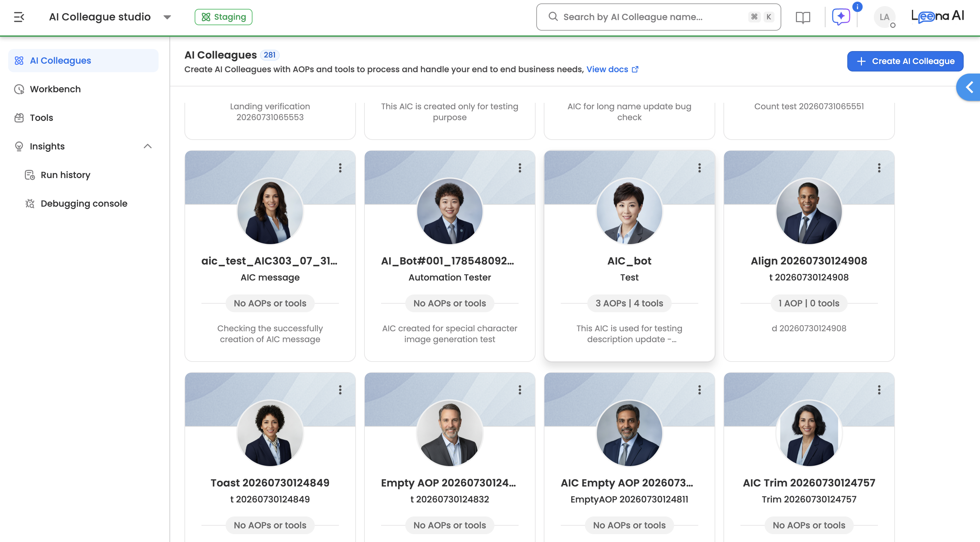The width and height of the screenshot is (980, 542).
Task: Click the AIC_bot avatar photo
Action: pos(629,211)
